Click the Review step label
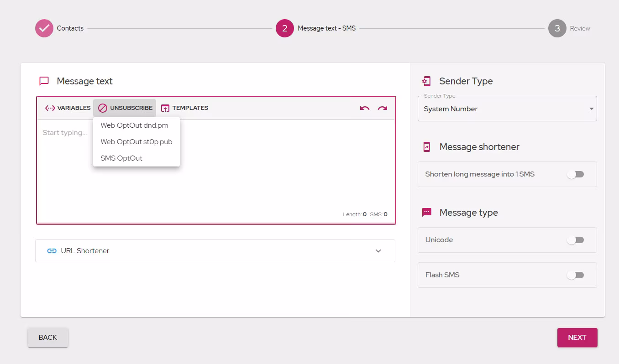Viewport: 619px width, 364px height. (x=580, y=28)
